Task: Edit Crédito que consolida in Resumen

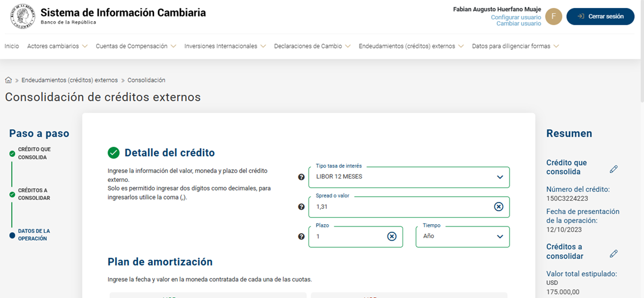Action: point(614,169)
